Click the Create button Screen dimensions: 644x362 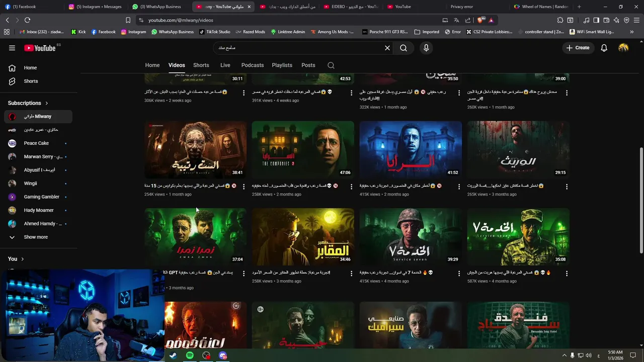tap(578, 48)
